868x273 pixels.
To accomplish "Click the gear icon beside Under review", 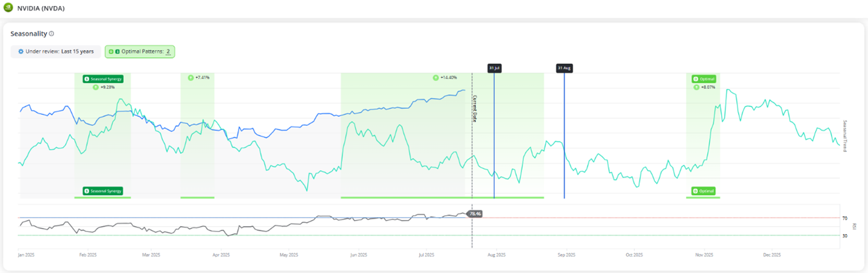I will pyautogui.click(x=21, y=52).
